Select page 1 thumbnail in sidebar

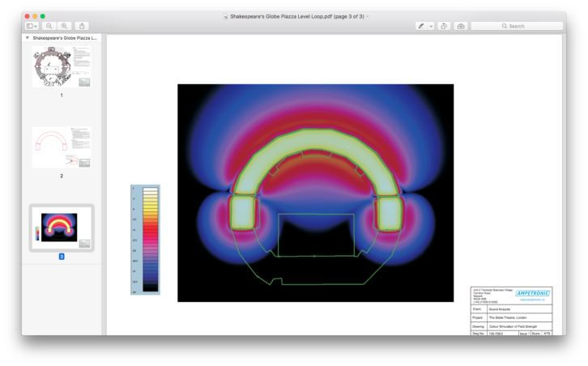62,66
